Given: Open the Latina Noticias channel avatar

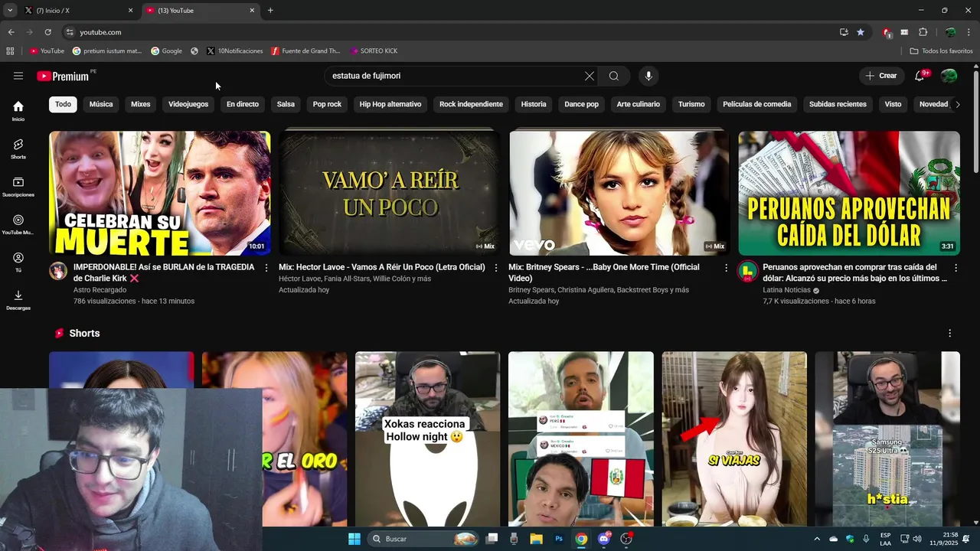Looking at the screenshot, I should (748, 271).
